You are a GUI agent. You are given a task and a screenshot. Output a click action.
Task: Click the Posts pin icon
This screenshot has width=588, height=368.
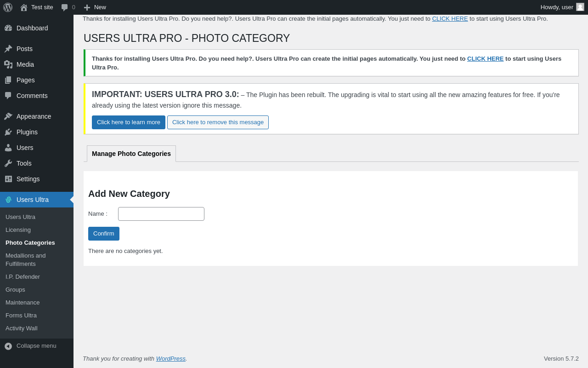tap(8, 49)
